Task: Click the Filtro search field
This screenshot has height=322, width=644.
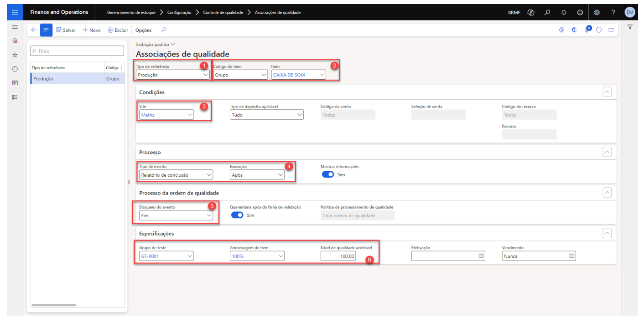Action: [78, 51]
